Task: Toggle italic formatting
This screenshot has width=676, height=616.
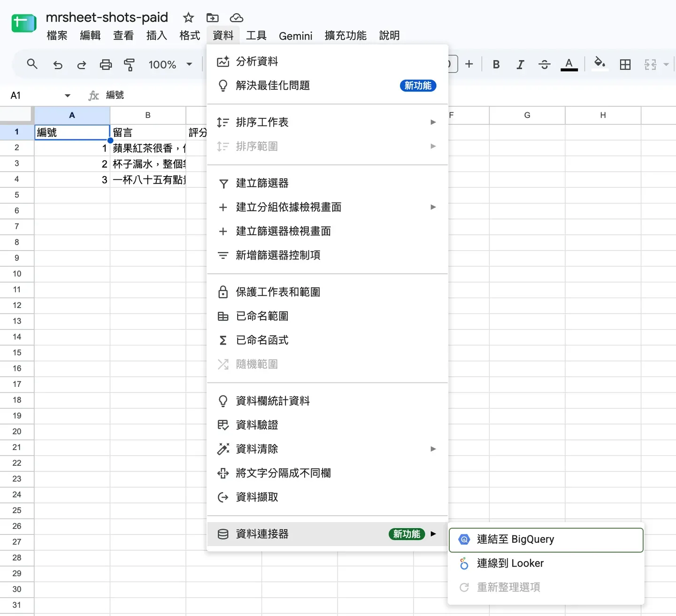Action: (x=520, y=64)
